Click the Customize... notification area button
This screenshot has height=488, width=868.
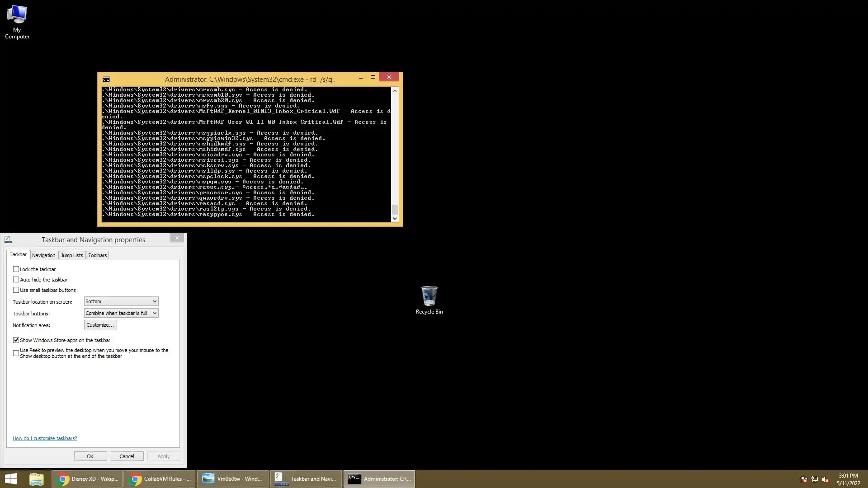[x=100, y=325]
